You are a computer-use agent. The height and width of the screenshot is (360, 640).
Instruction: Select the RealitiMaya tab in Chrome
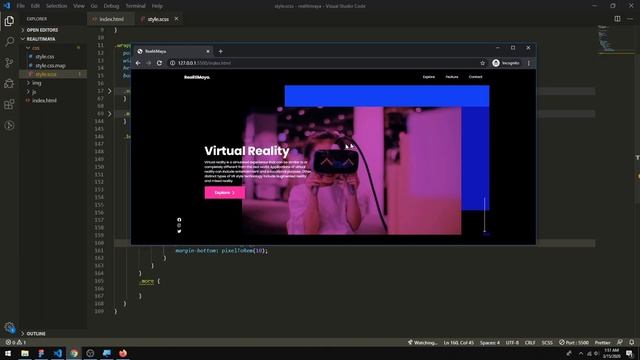tap(173, 51)
